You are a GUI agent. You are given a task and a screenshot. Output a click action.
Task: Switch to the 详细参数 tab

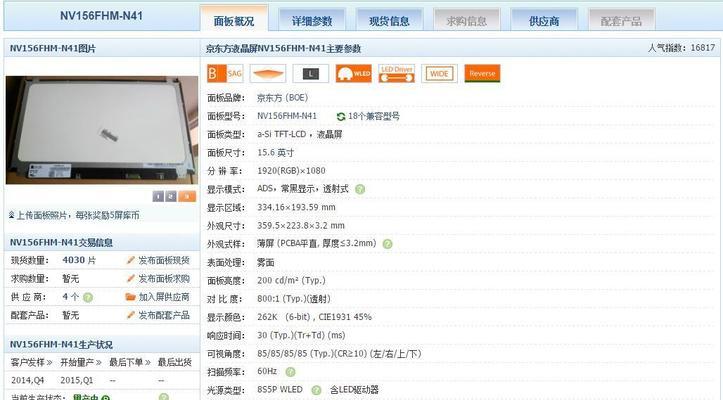coord(312,20)
